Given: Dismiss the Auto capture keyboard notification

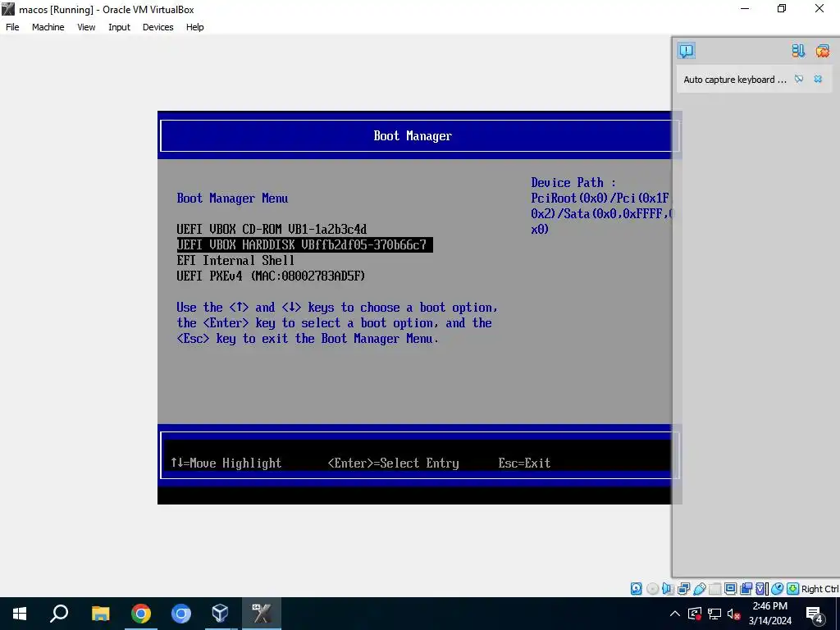Looking at the screenshot, I should pos(818,80).
